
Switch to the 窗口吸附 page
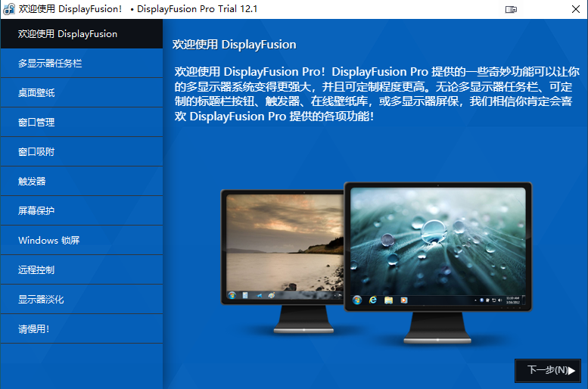(x=82, y=152)
